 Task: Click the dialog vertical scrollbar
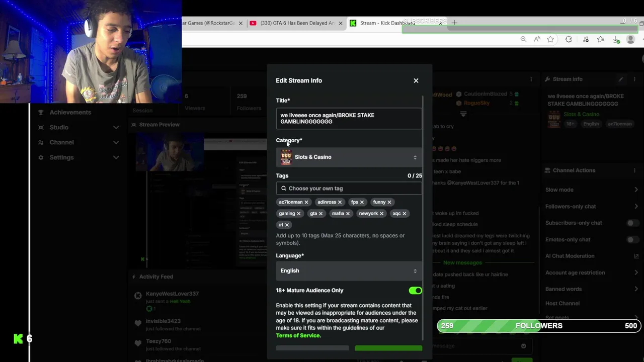pyautogui.click(x=423, y=217)
